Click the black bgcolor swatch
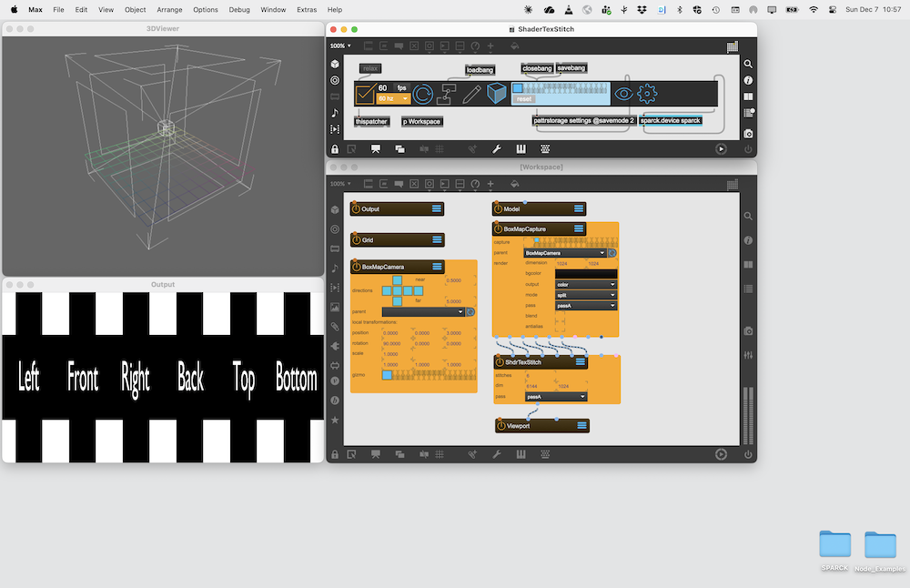910x588 pixels. tap(586, 273)
